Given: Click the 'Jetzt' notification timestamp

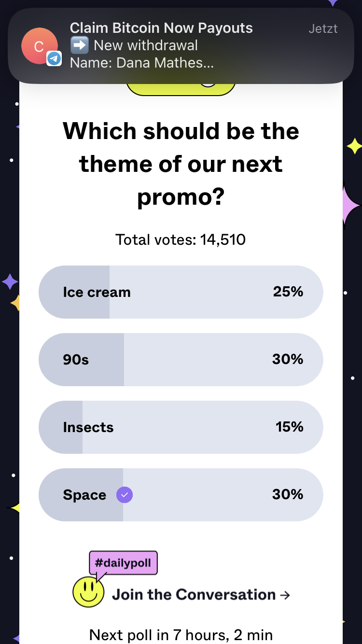Looking at the screenshot, I should click(x=323, y=29).
